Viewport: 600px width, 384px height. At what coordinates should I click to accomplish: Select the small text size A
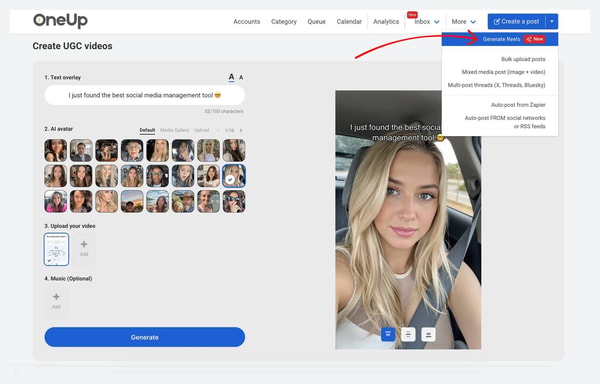pyautogui.click(x=241, y=78)
